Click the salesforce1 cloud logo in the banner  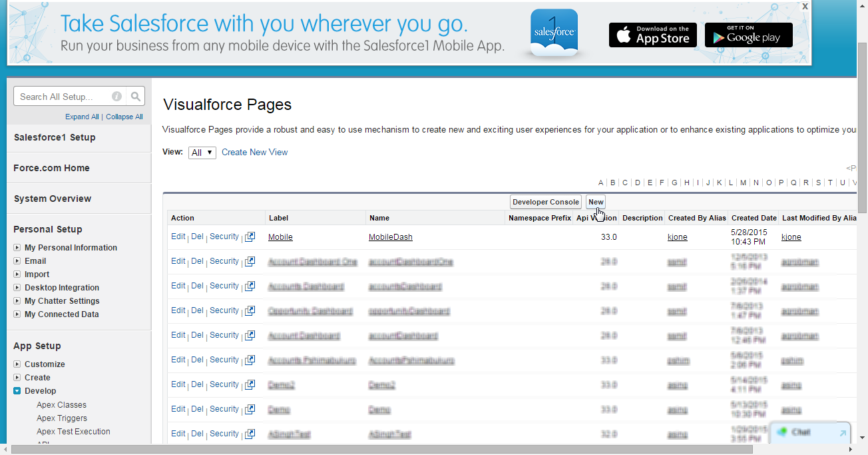[554, 32]
